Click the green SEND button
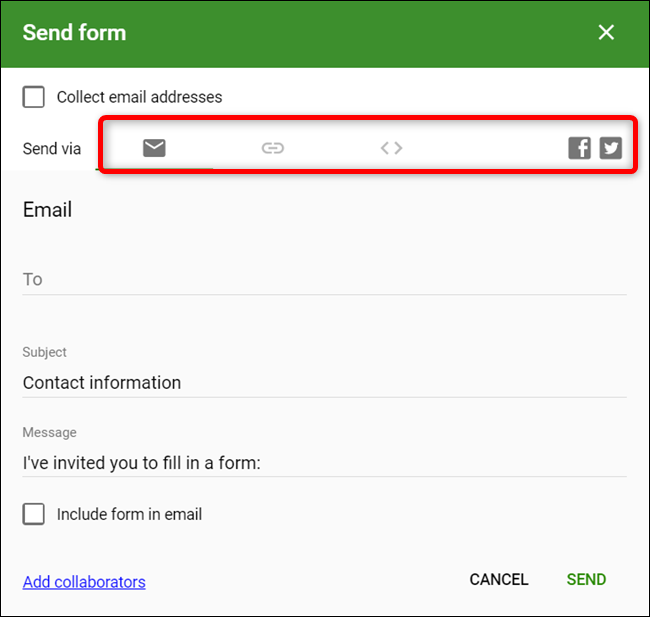 (586, 579)
